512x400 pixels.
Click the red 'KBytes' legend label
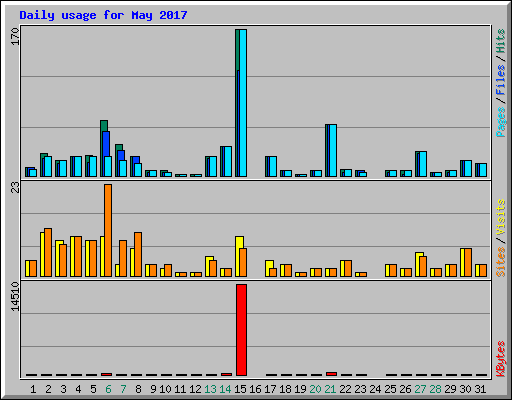pyautogui.click(x=500, y=359)
